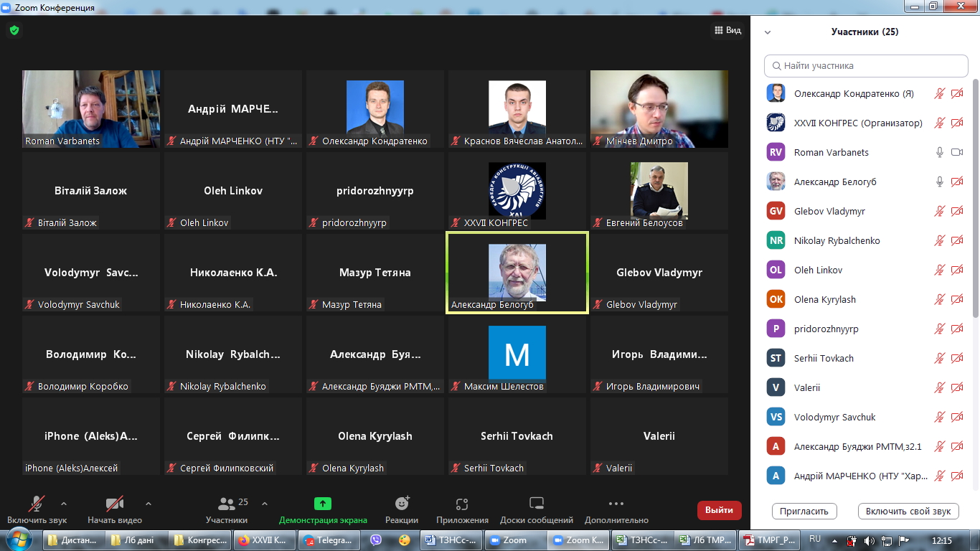Click the Пригласить invite button
Viewport: 980px width, 551px height.
click(x=804, y=512)
